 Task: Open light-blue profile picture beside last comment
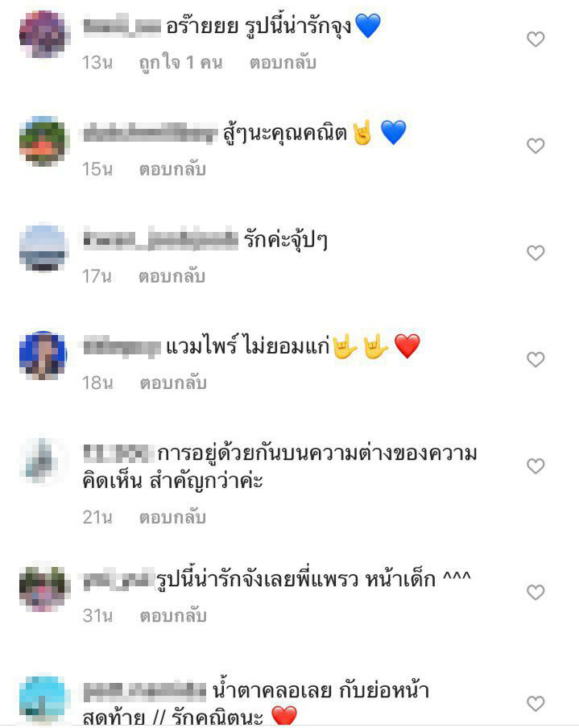tap(44, 699)
